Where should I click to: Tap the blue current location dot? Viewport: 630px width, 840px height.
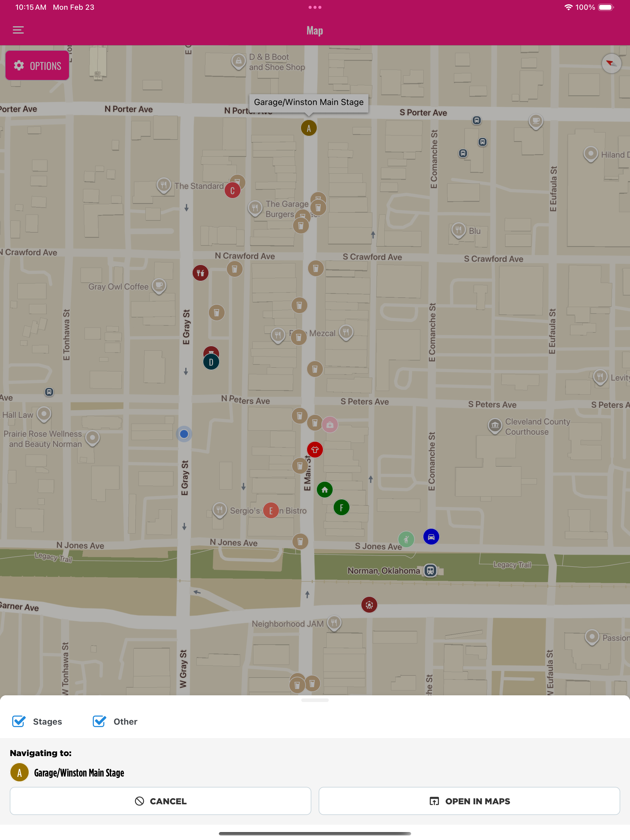(x=184, y=434)
